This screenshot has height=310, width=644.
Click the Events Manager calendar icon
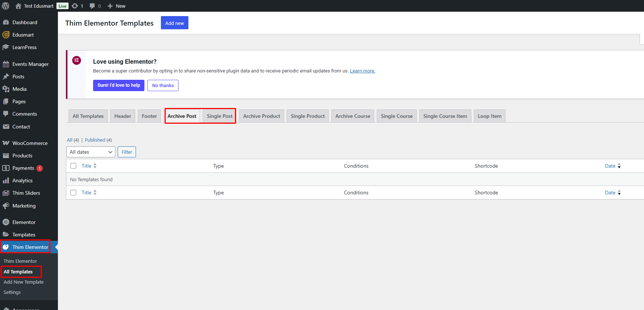(6, 64)
